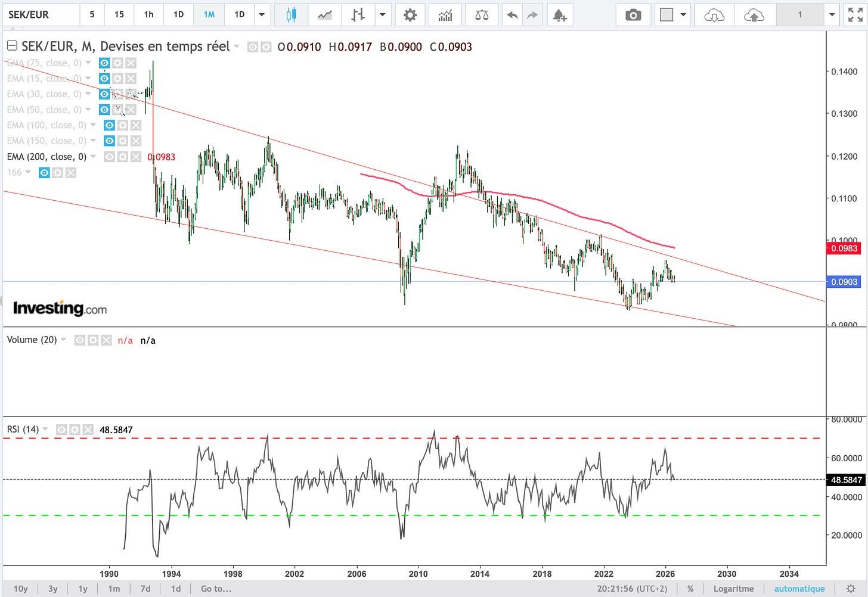Show EMA (50, close, 0) via eye icon

(104, 110)
